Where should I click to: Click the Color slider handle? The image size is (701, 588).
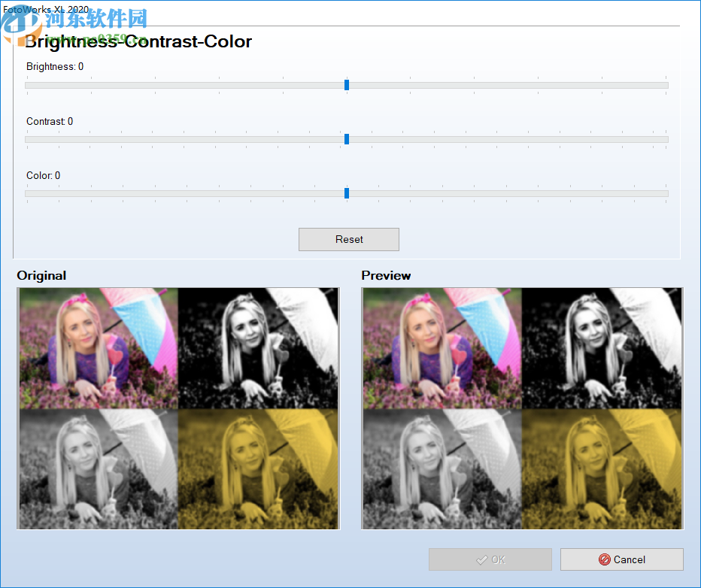[346, 193]
